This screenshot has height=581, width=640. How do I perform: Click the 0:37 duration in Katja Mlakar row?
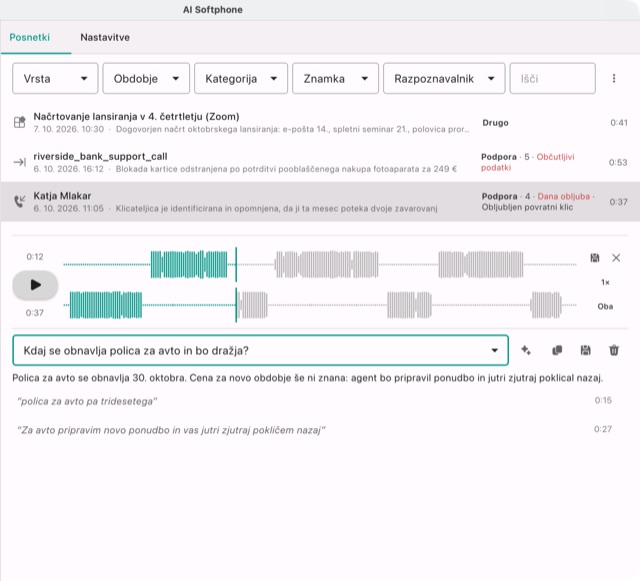(x=618, y=202)
